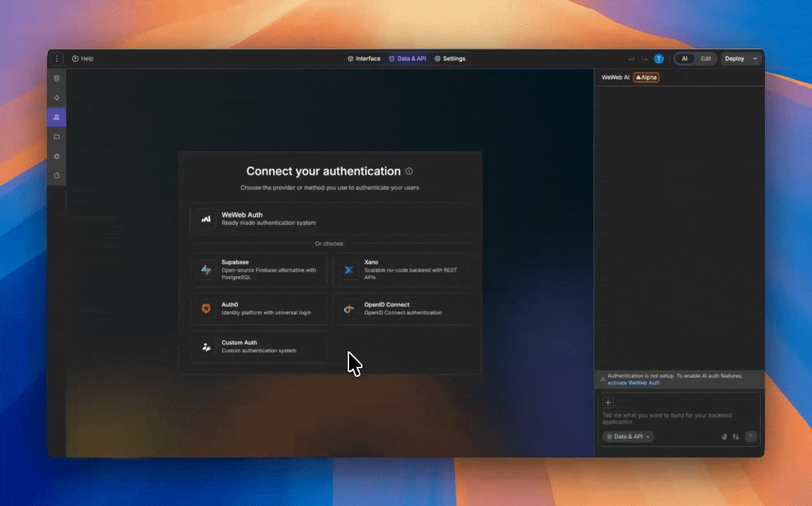Choose the Xano provider card
Image resolution: width=812 pixels, height=506 pixels.
[x=402, y=269]
